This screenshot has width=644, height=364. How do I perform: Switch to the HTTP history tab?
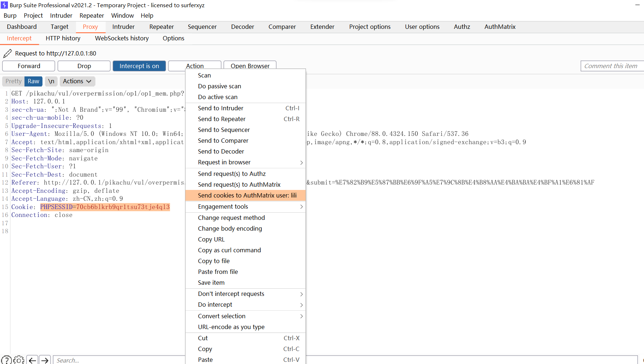pyautogui.click(x=63, y=38)
